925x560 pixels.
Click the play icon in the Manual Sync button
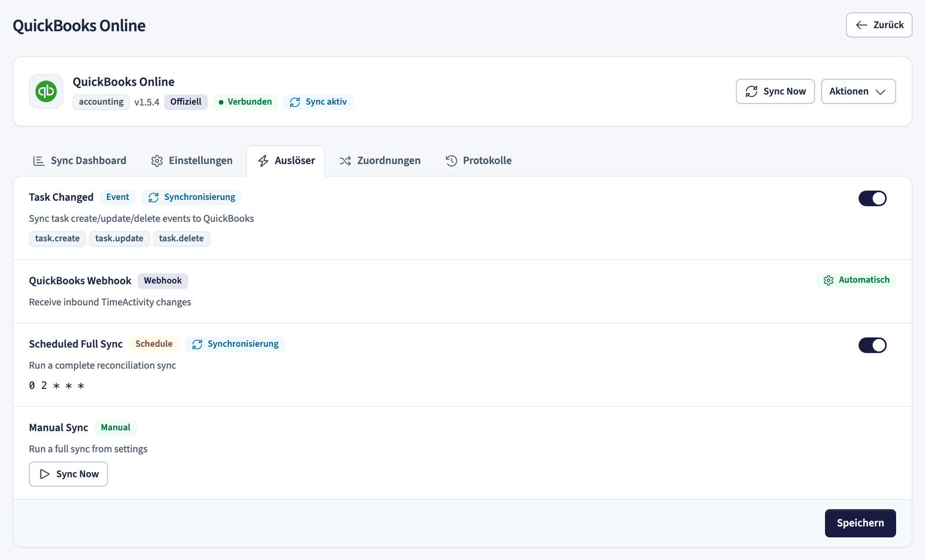[45, 474]
